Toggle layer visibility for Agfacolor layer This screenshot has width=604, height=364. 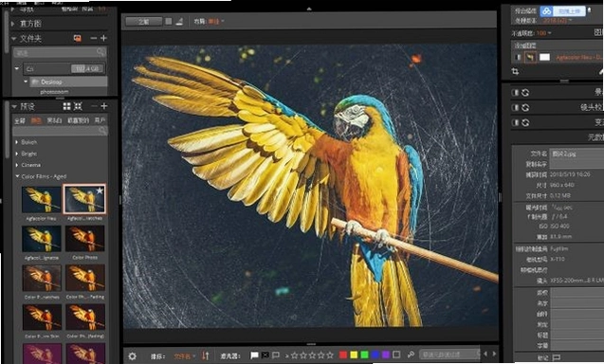click(x=518, y=58)
